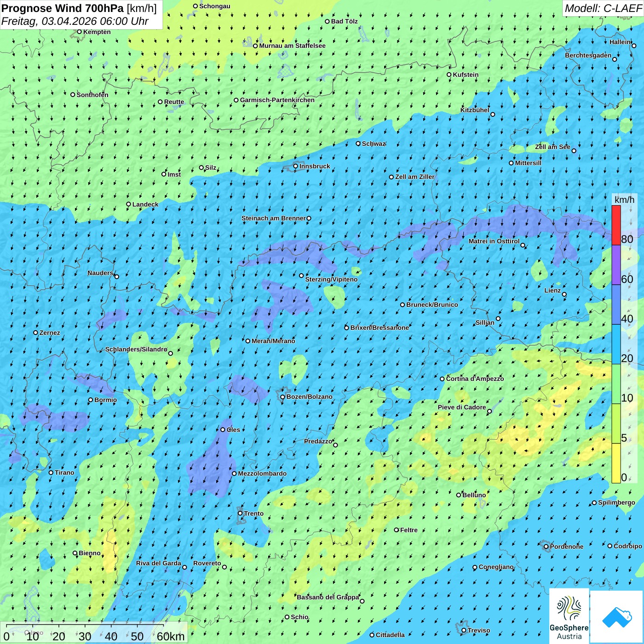Click the Kufstein city marker
Screen dimensions: 644x644
coord(449,75)
